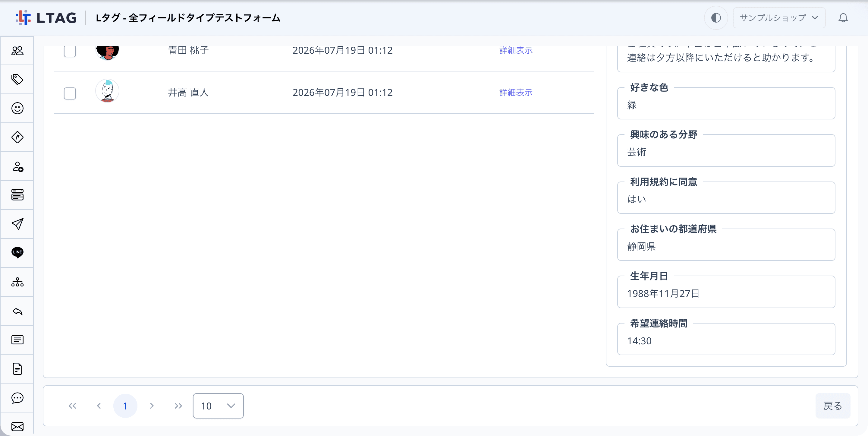868x436 pixels.
Task: Check the box for 青田 桃子 row
Action: tap(70, 51)
